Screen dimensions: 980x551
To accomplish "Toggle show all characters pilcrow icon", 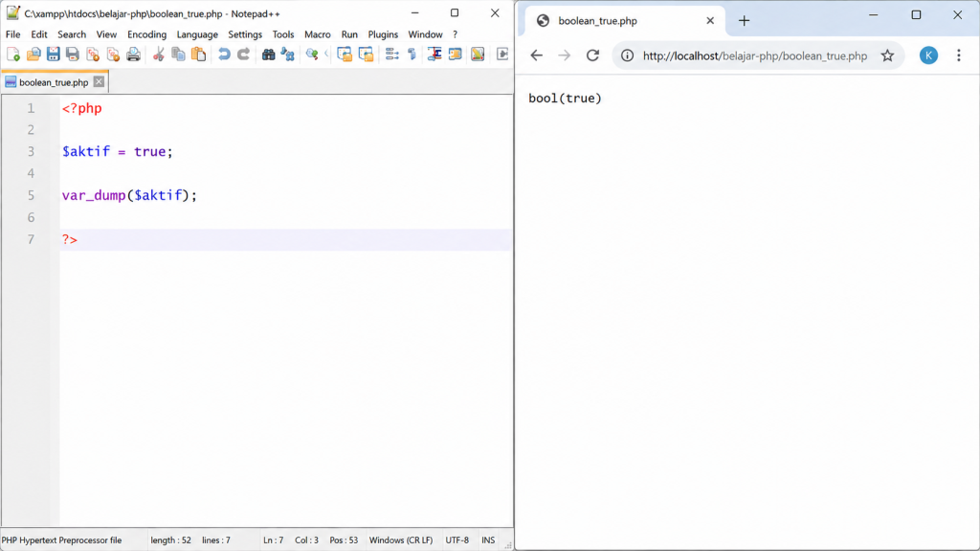I will point(412,55).
